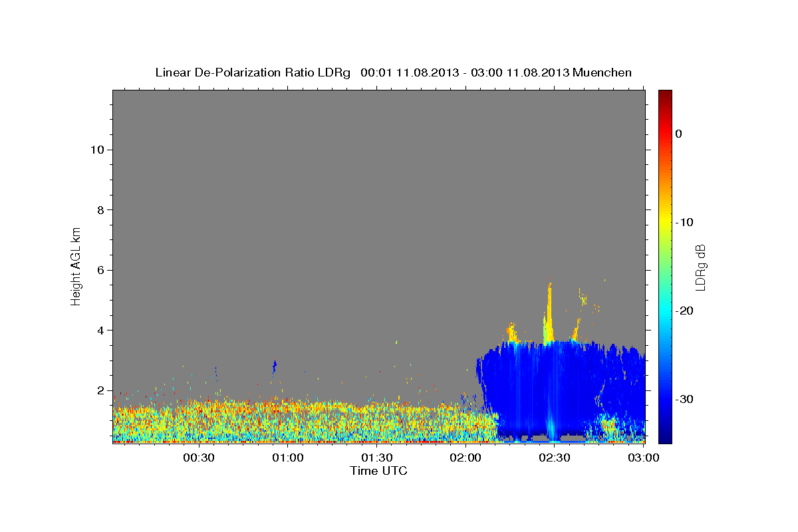Click the 01:00 time tick label
798x532 pixels.
pos(289,458)
